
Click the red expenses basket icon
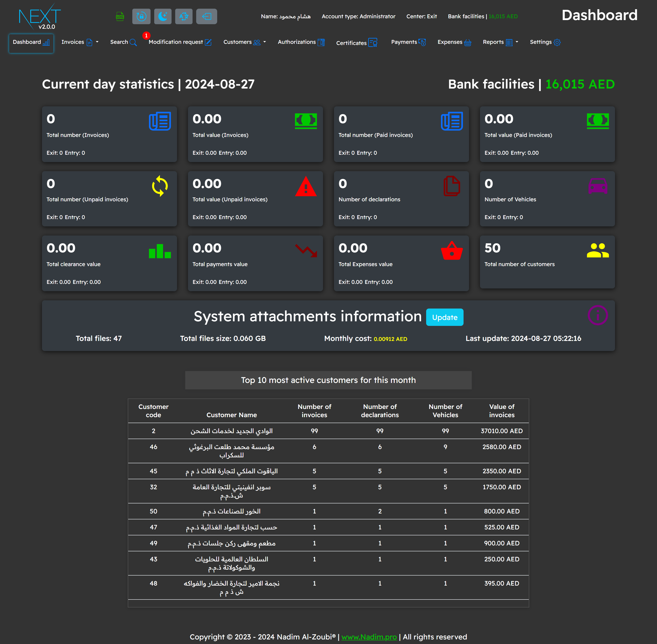[451, 250]
